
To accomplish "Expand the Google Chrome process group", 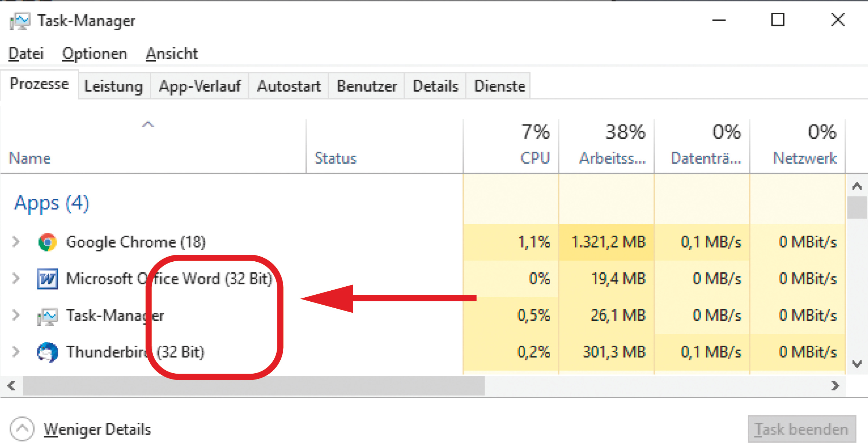I will click(16, 242).
